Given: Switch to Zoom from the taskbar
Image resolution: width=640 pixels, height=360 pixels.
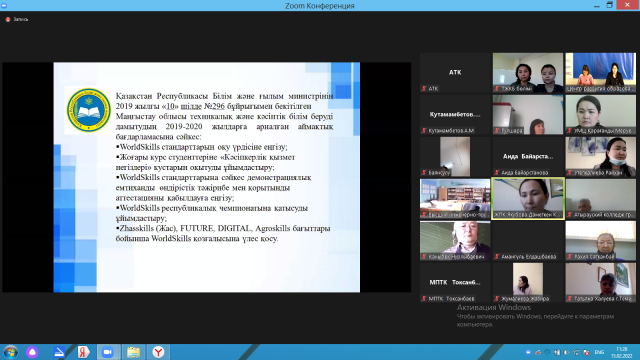Looking at the screenshot, I should [108, 352].
